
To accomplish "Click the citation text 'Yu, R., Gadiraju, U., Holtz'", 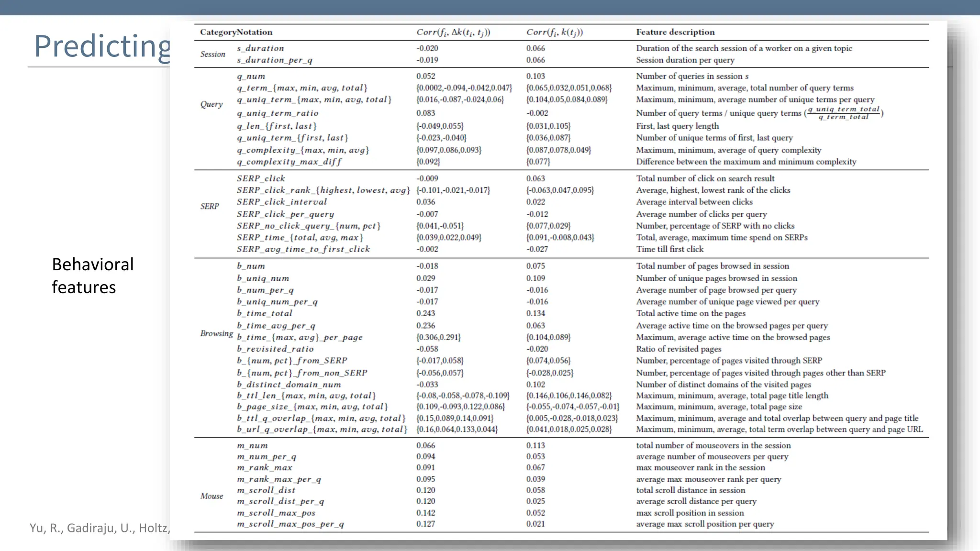I will point(100,528).
